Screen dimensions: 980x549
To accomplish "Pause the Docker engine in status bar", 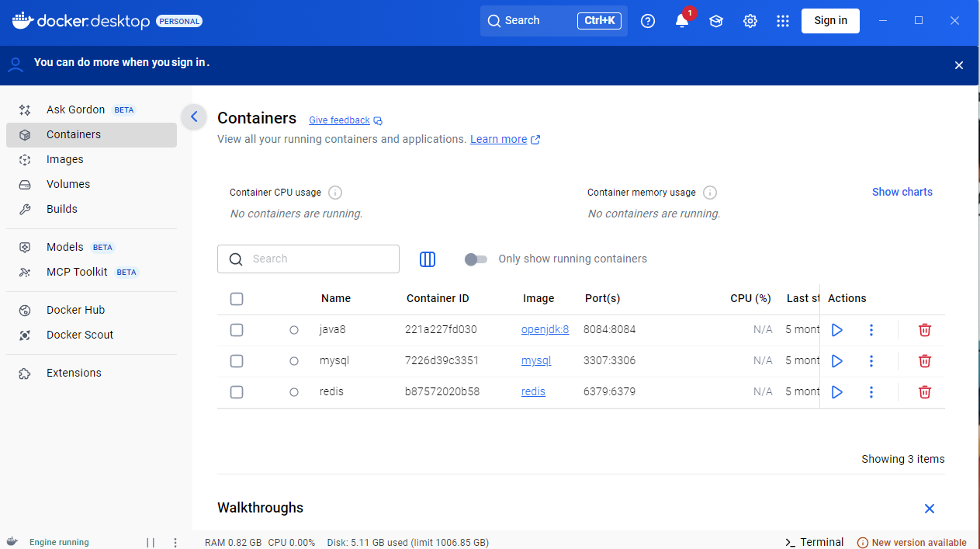I will tap(151, 543).
